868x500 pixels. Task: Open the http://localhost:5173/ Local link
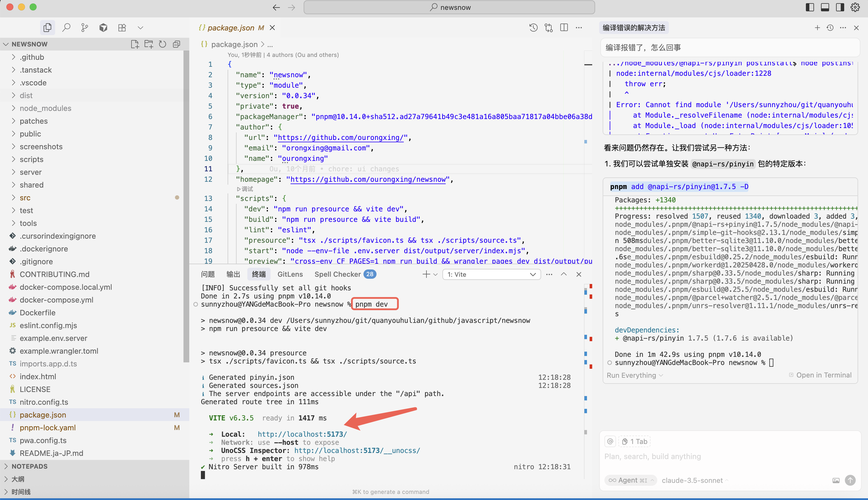point(302,434)
